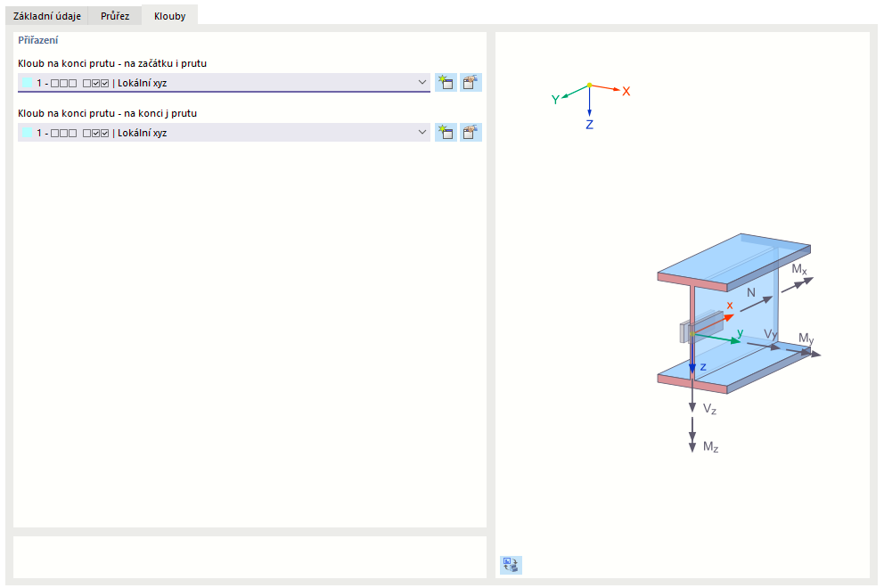The width and height of the screenshot is (884, 588).
Task: Click the My label in preview
Action: [x=806, y=339]
